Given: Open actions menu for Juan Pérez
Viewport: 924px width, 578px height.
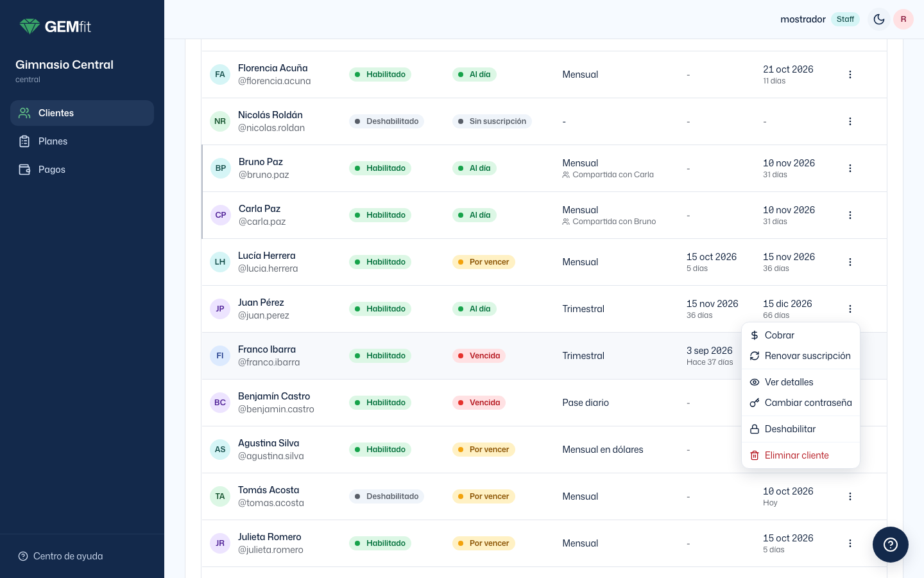Looking at the screenshot, I should (850, 309).
